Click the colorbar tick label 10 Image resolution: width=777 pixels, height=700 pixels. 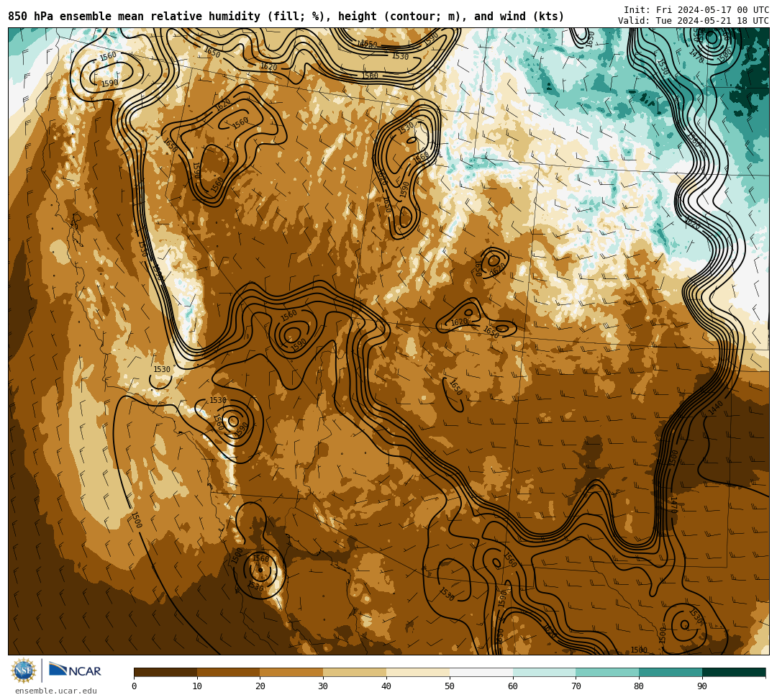[197, 686]
